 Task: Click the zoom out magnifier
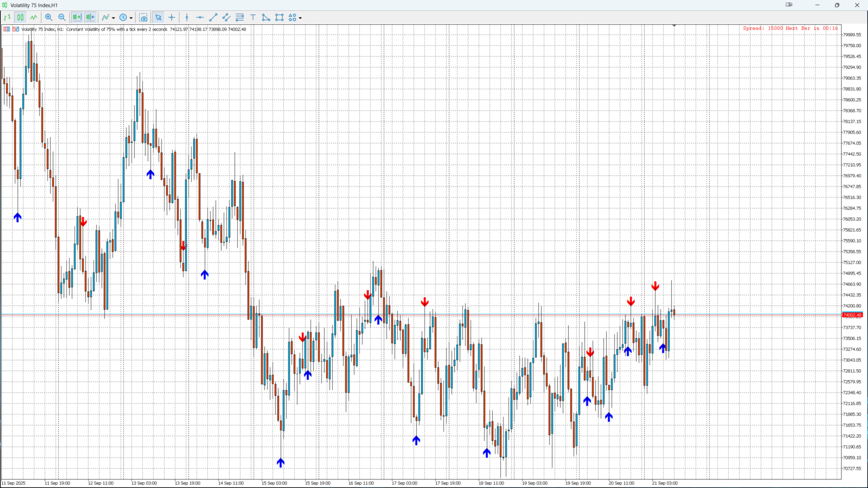tap(62, 18)
